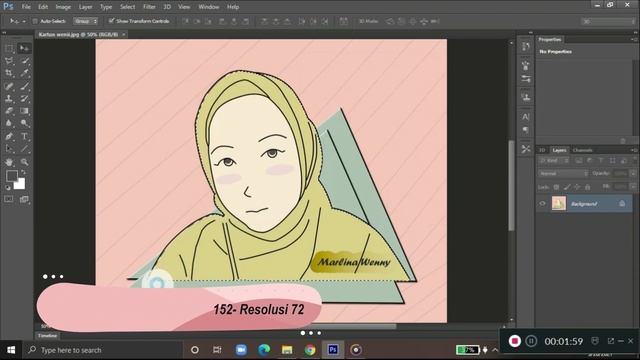Open the File menu
This screenshot has width=640, height=360.
coord(26,7)
